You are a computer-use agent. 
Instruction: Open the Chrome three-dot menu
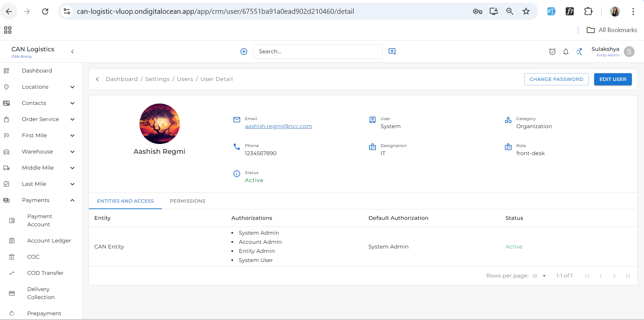[633, 11]
